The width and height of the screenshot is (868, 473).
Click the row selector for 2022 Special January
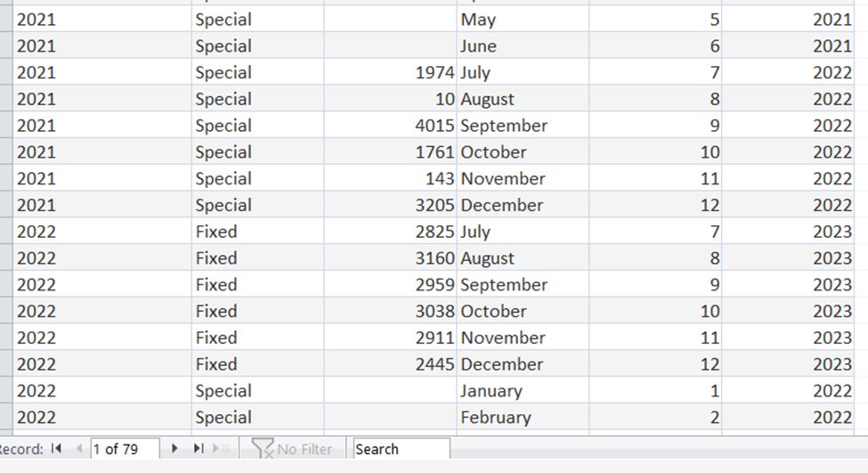coord(6,390)
